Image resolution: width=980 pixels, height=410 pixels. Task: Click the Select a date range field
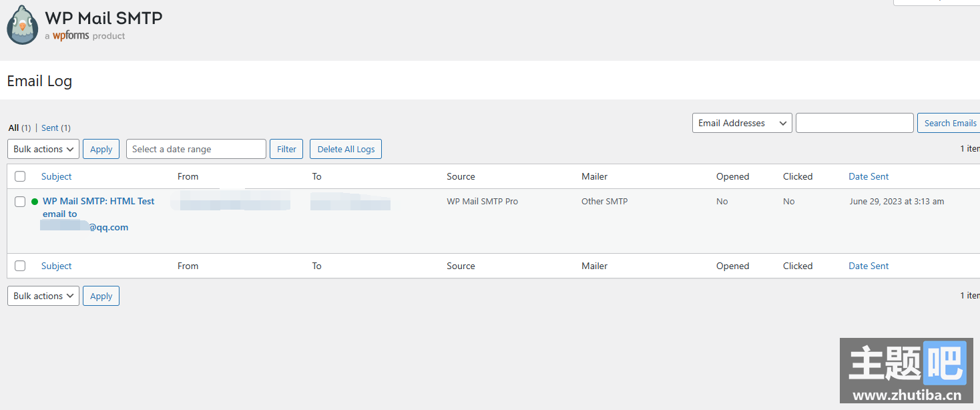tap(196, 149)
